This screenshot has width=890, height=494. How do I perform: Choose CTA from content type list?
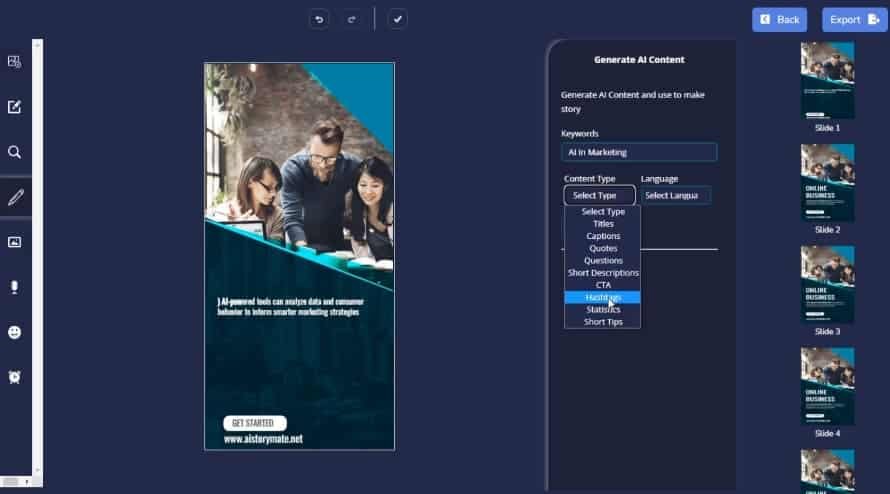click(603, 285)
